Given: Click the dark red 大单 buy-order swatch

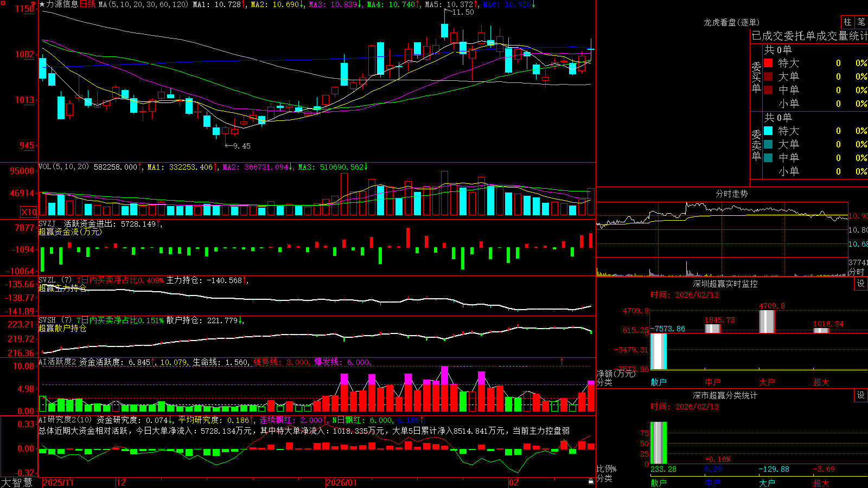Looking at the screenshot, I should tap(768, 76).
